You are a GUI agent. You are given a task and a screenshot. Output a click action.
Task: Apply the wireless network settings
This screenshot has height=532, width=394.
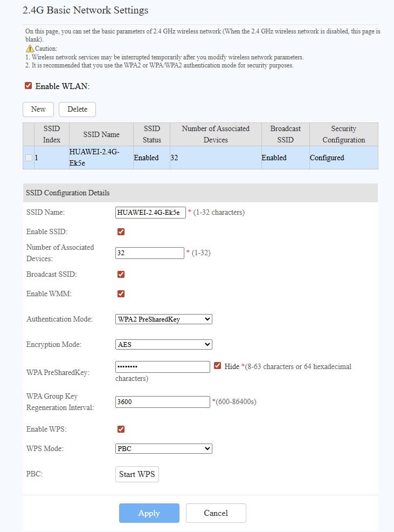tap(149, 513)
